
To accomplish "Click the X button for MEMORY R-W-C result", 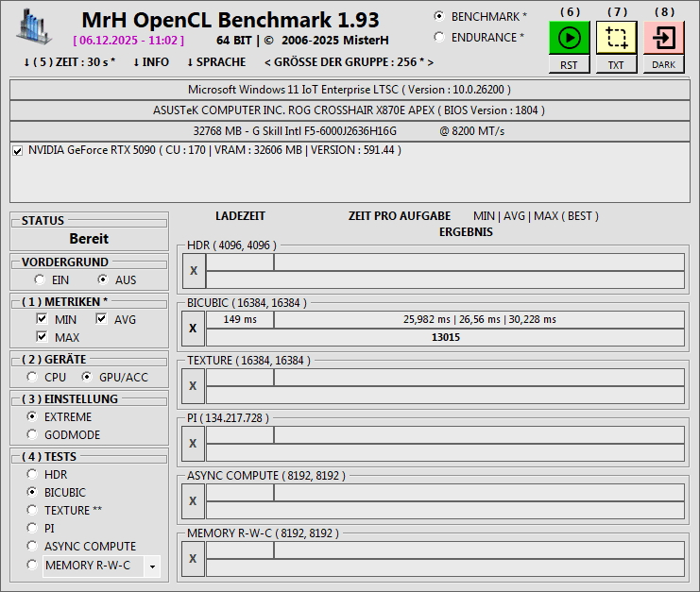I will point(194,559).
